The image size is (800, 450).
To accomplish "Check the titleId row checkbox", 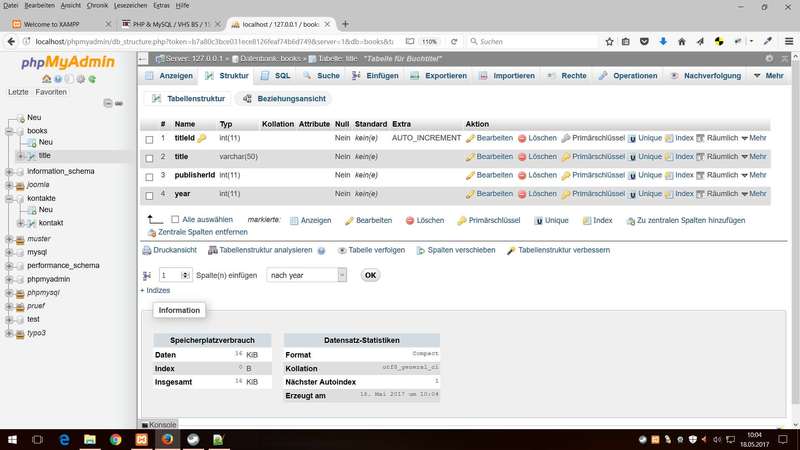I will 149,139.
